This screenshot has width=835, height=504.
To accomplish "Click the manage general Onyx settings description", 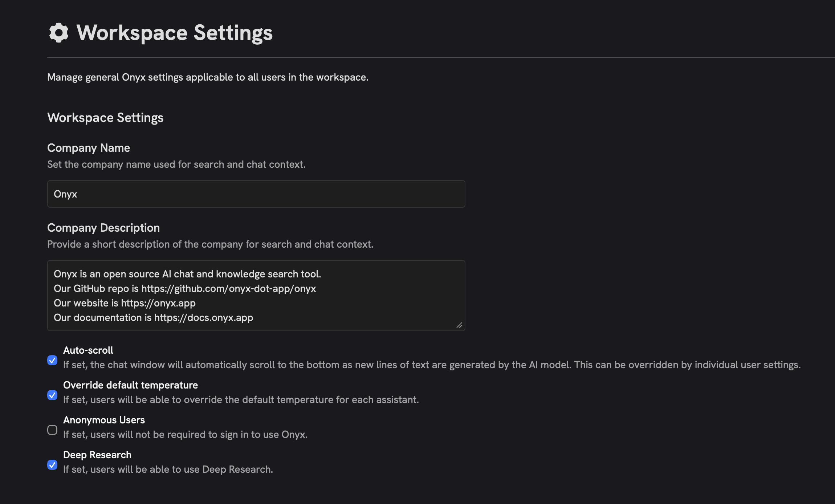I will [x=207, y=77].
